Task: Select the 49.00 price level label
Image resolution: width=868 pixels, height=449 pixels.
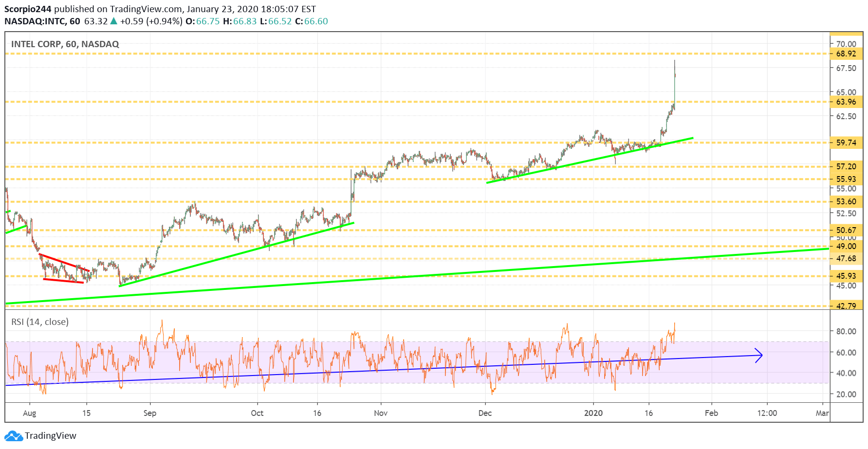Action: (846, 246)
